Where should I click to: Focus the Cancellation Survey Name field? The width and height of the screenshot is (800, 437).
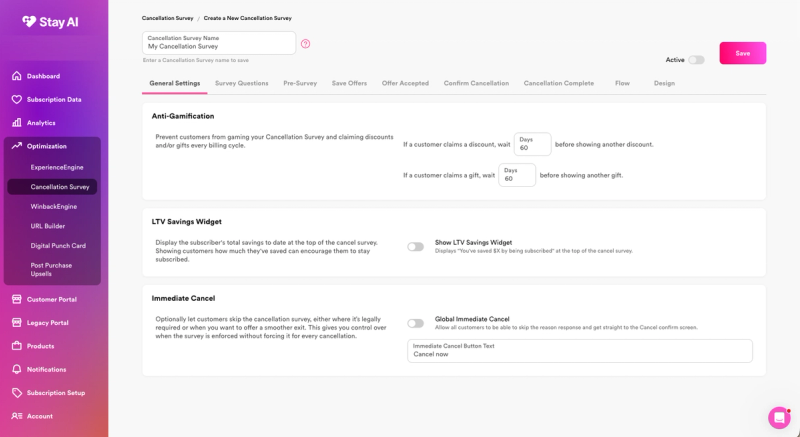(219, 43)
